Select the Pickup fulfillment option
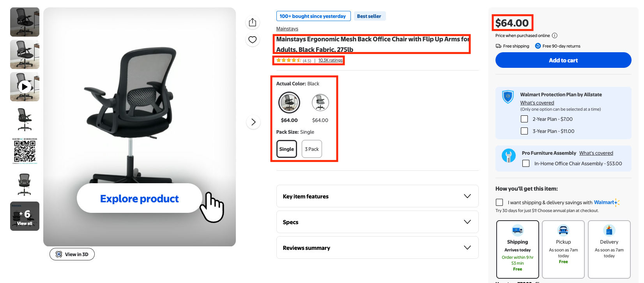 coord(563,249)
